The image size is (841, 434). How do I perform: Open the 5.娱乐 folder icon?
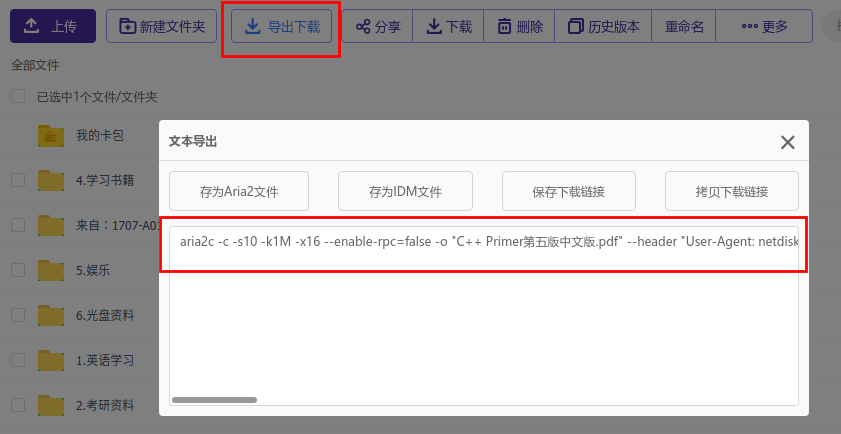pyautogui.click(x=51, y=270)
